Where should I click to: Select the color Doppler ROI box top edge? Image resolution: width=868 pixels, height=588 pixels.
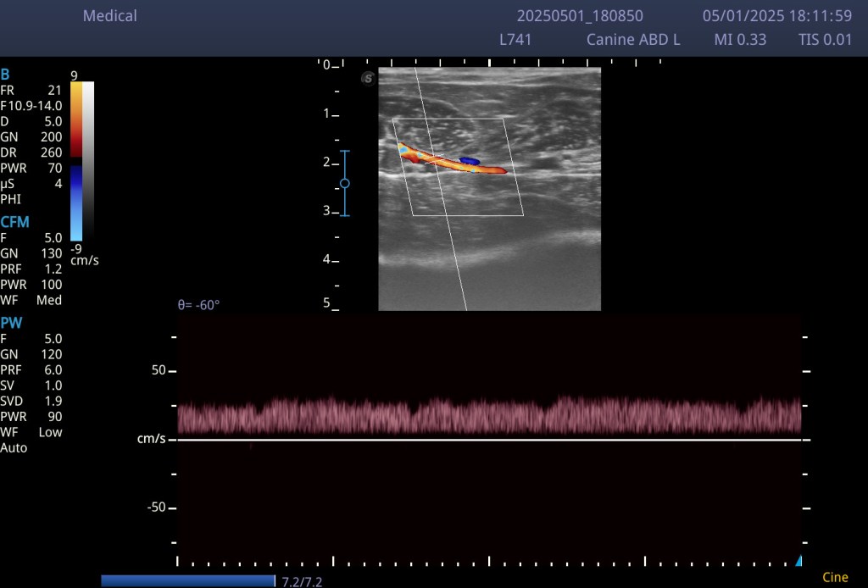pyautogui.click(x=448, y=119)
